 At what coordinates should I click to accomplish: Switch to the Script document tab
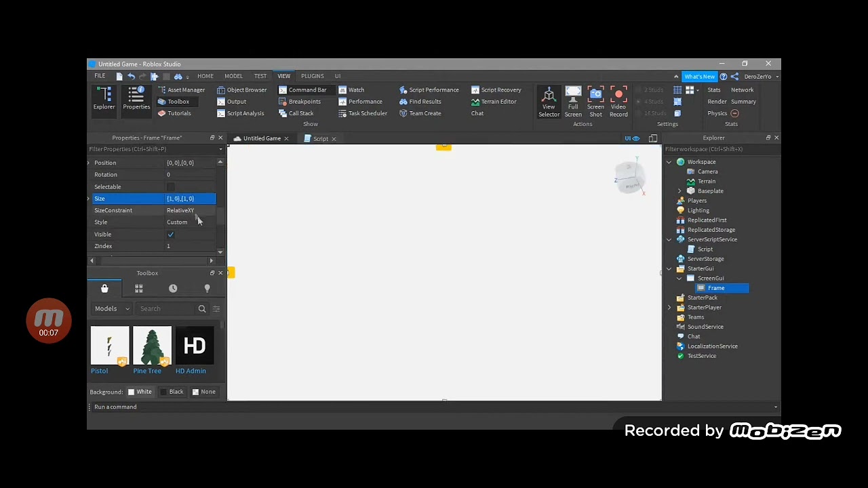[321, 139]
